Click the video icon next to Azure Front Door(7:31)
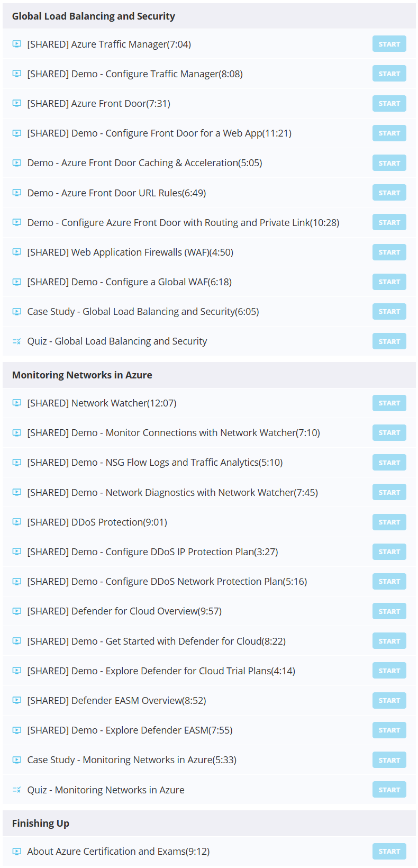This screenshot has width=418, height=868. [x=17, y=103]
